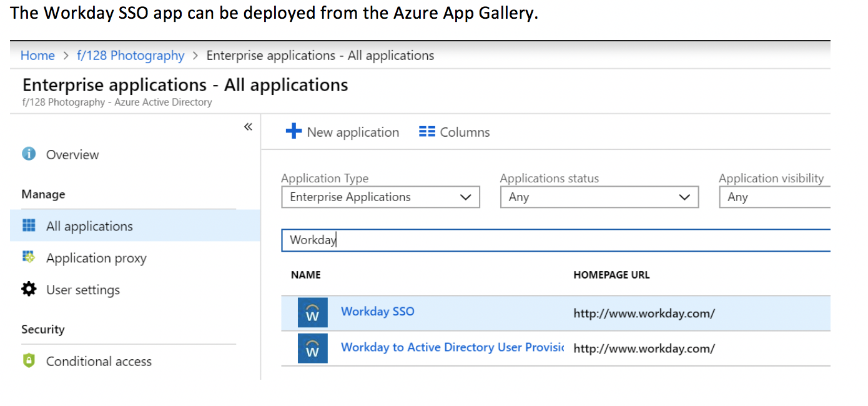Click the Columns icon above the filters
This screenshot has width=868, height=406.
426,131
